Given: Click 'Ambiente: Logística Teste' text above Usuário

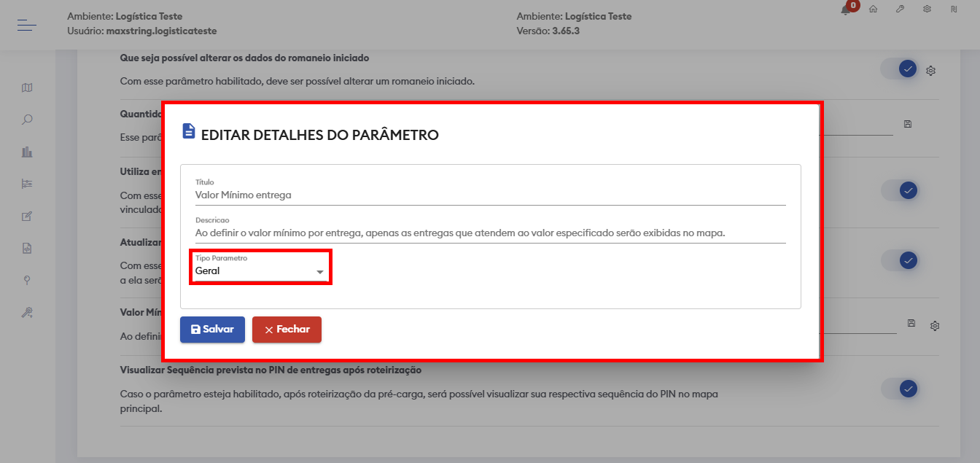Looking at the screenshot, I should click(125, 16).
